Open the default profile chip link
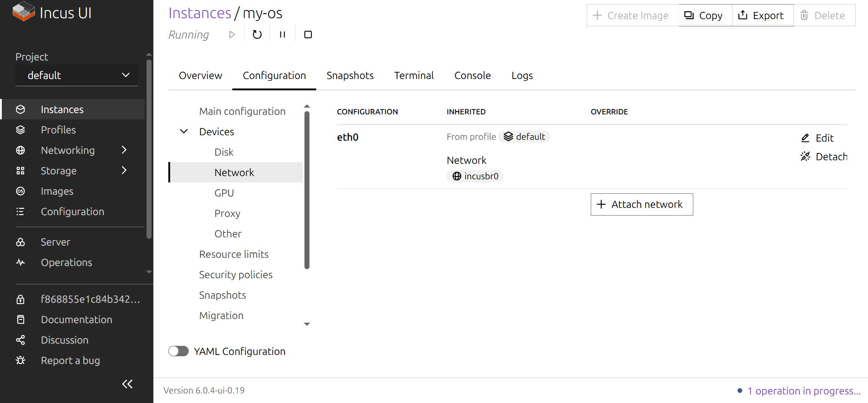 pos(525,137)
